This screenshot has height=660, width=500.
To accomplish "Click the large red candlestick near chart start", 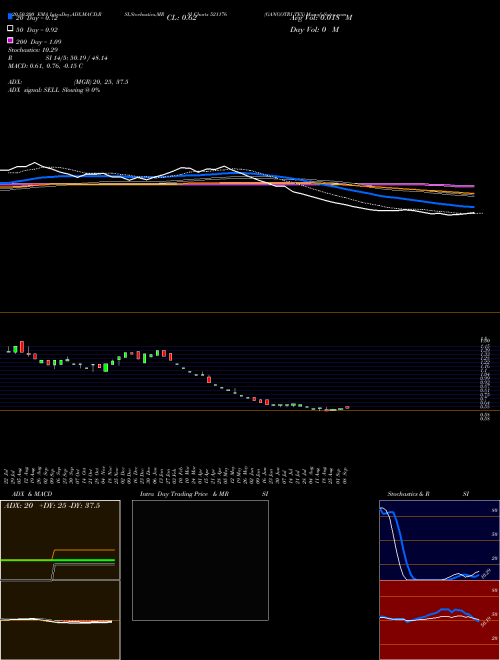I will 22,347.
